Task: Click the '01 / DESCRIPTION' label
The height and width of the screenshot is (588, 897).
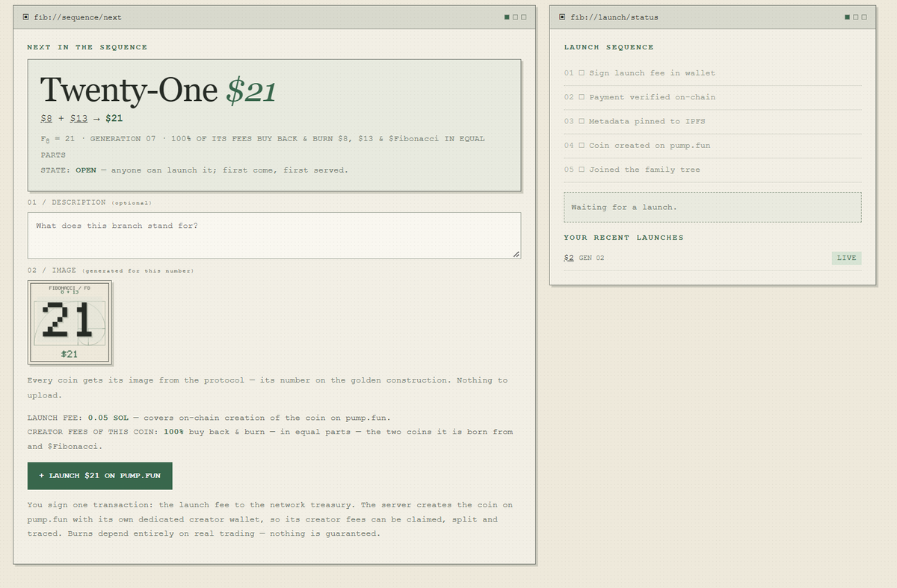Action: click(67, 202)
